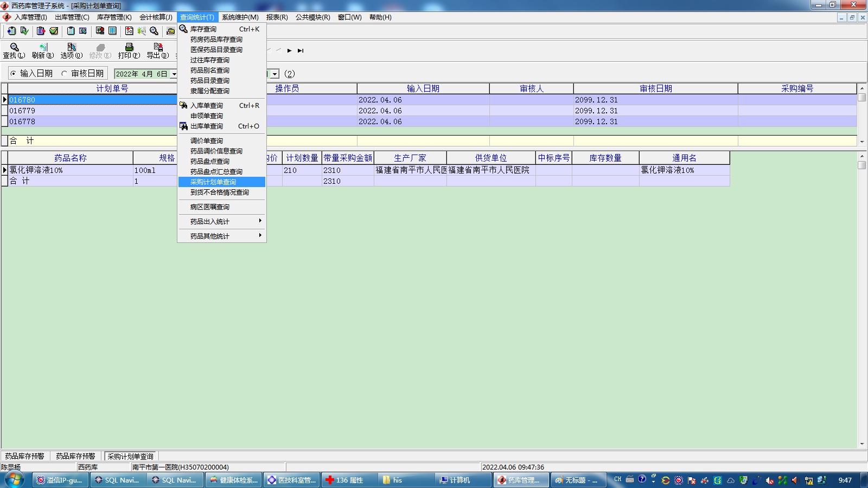
Task: Click the 打印(P) printer icon
Action: [129, 50]
